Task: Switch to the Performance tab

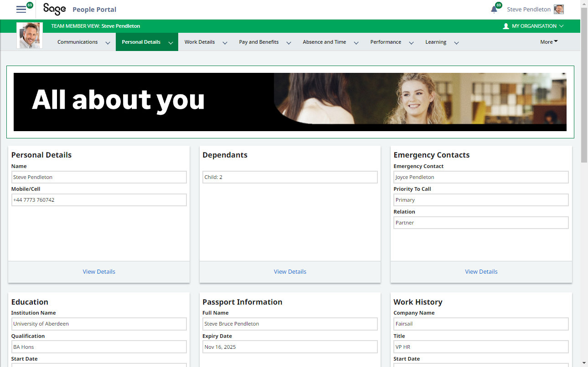Action: [386, 42]
